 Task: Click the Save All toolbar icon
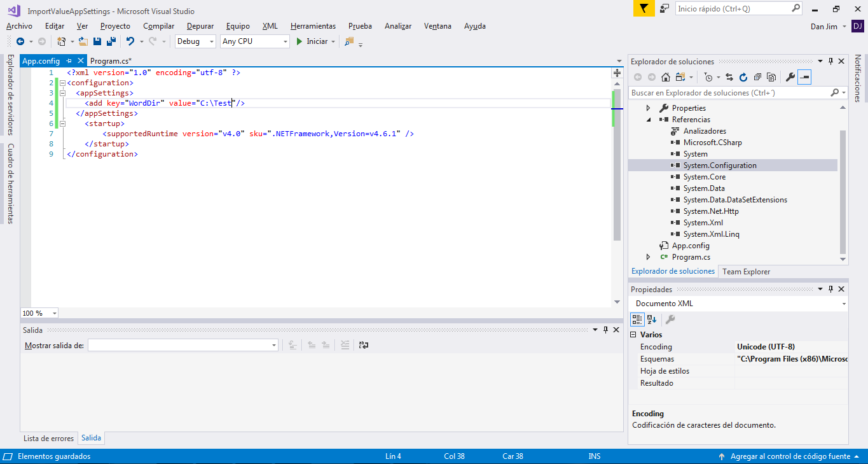click(x=111, y=41)
